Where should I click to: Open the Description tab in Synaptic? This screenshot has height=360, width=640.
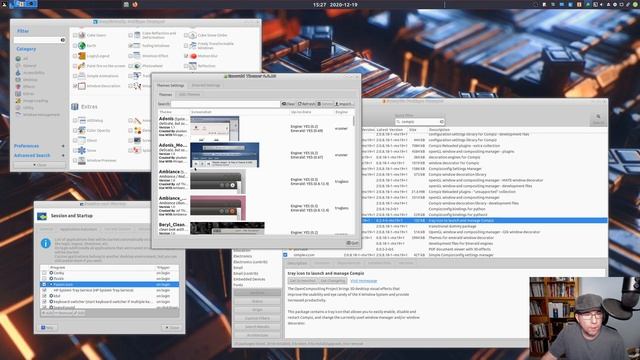click(297, 263)
